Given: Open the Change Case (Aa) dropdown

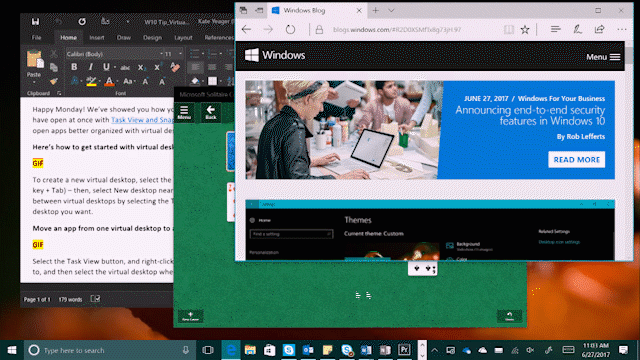Looking at the screenshot, I should (128, 82).
